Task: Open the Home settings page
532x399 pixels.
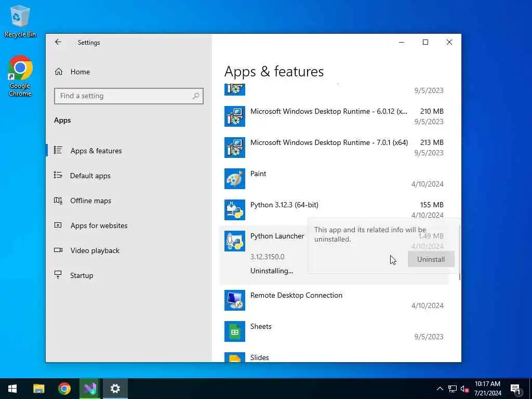Action: 80,72
